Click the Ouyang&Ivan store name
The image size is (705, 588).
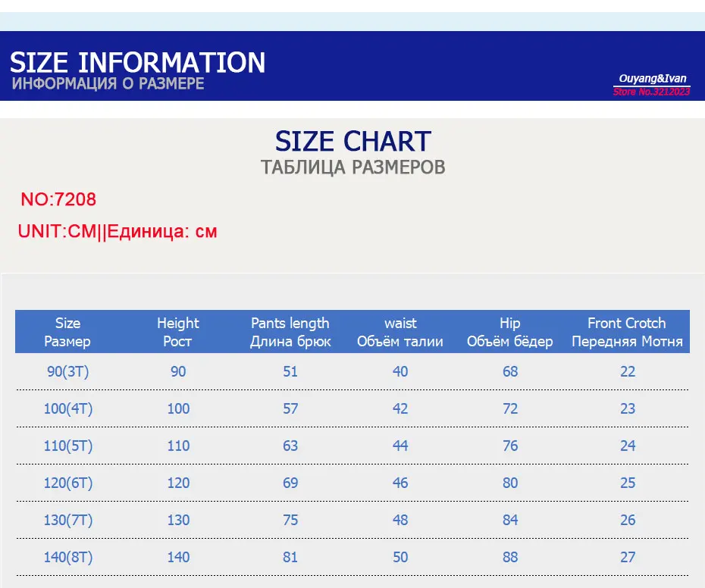coord(653,79)
